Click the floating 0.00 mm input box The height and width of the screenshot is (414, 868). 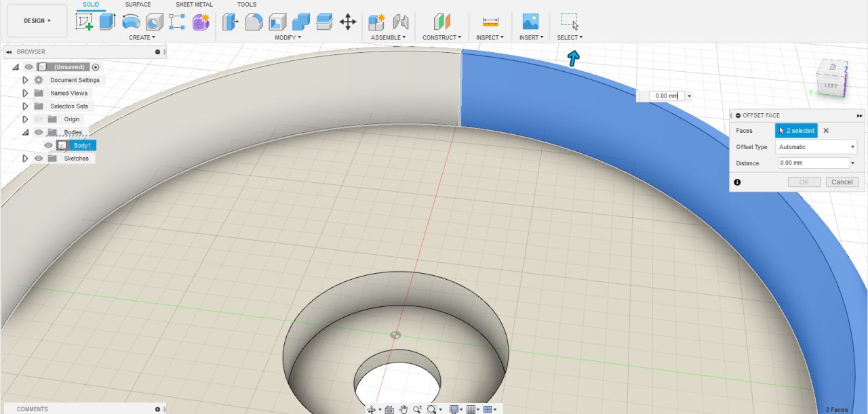click(666, 96)
